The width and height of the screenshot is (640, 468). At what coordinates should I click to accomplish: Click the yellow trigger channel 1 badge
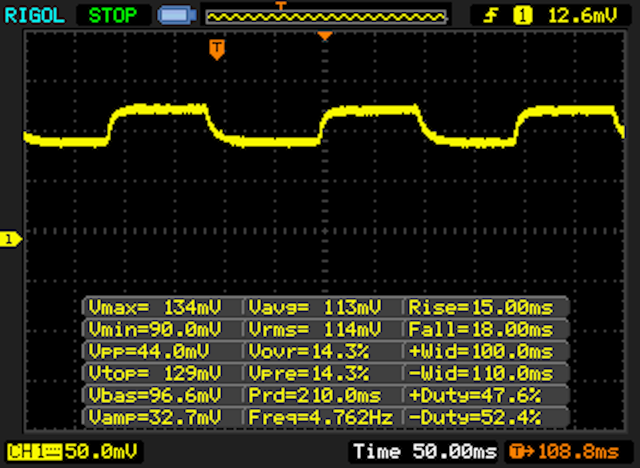522,16
